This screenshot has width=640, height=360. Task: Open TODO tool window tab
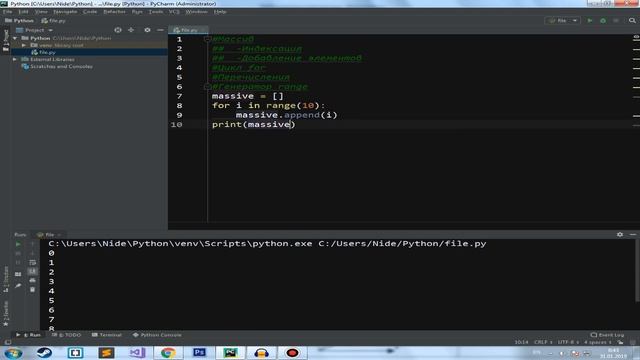tap(67, 335)
